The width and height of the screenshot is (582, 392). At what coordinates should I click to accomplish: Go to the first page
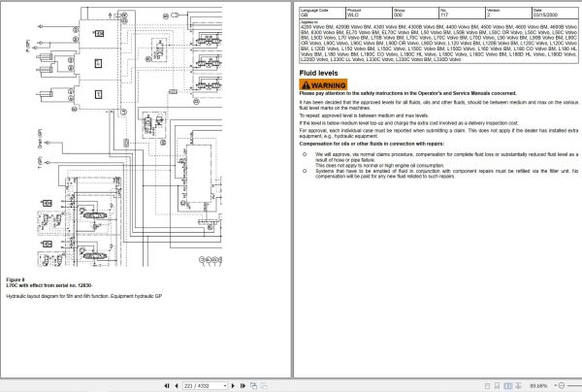tap(167, 385)
